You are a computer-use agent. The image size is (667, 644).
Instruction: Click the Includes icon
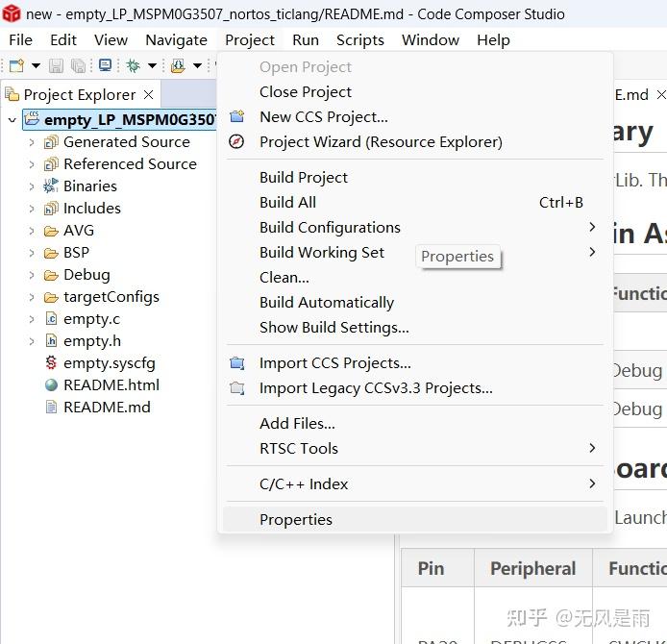(51, 209)
